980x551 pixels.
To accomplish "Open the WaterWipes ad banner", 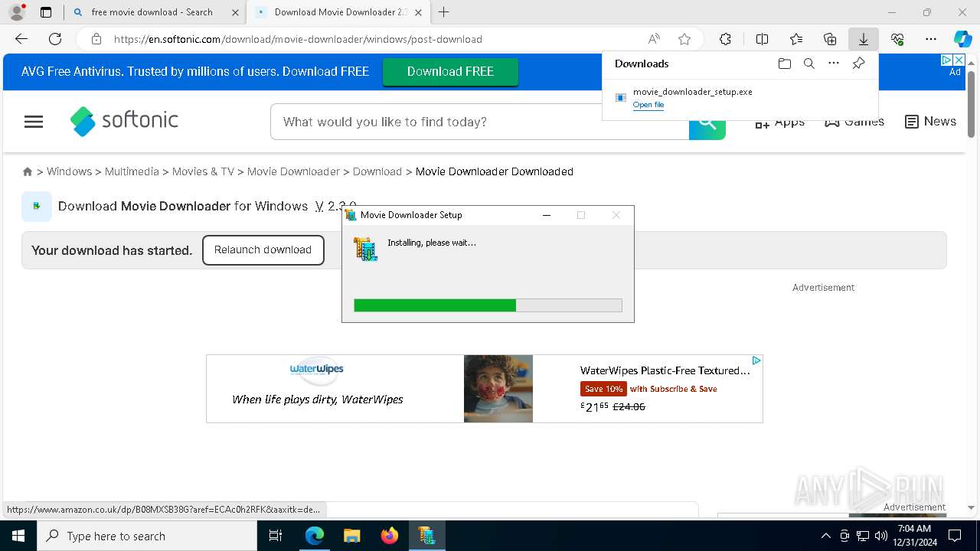I will pyautogui.click(x=485, y=389).
